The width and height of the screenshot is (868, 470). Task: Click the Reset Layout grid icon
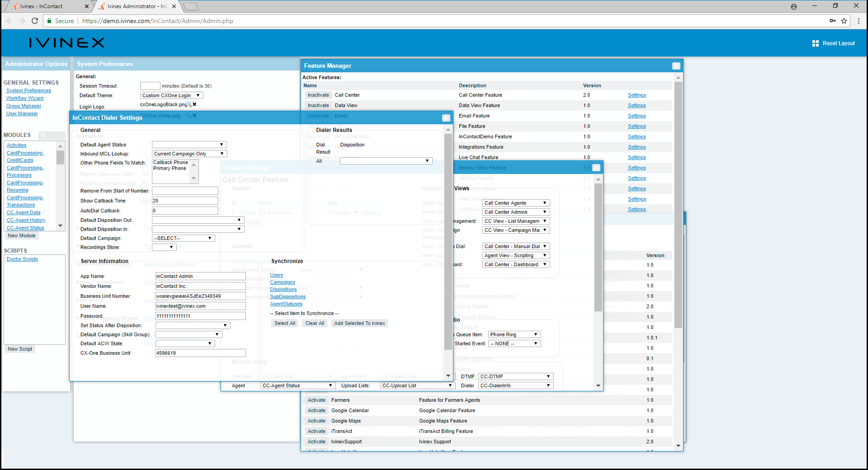coord(816,43)
